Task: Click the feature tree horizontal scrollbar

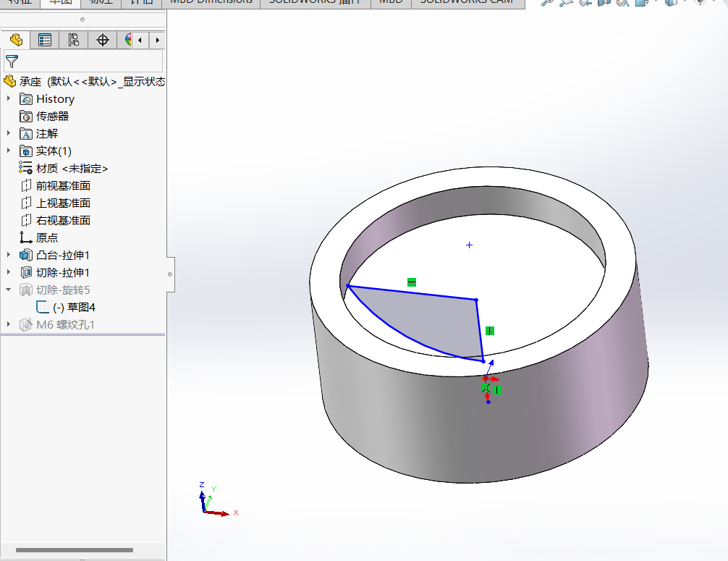Action: (75, 550)
